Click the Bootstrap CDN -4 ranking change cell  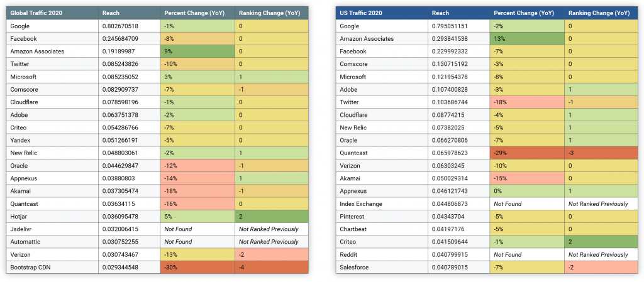[271, 268]
